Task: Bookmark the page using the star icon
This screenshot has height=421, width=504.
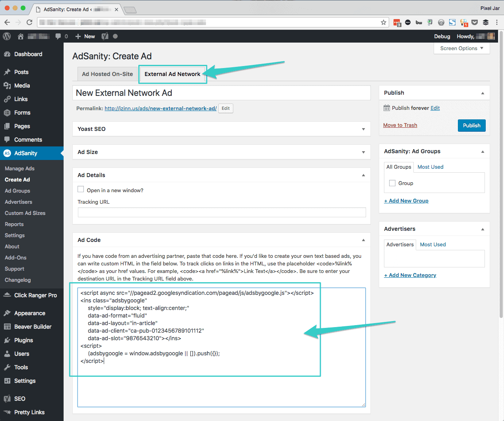Action: click(384, 22)
